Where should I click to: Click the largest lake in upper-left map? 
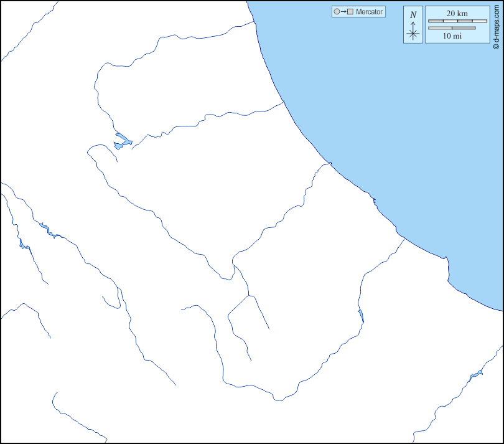coord(121,141)
